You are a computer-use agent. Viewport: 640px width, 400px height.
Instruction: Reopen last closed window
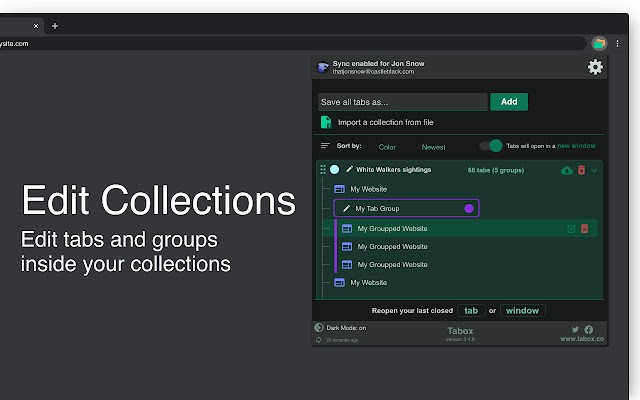tap(522, 310)
